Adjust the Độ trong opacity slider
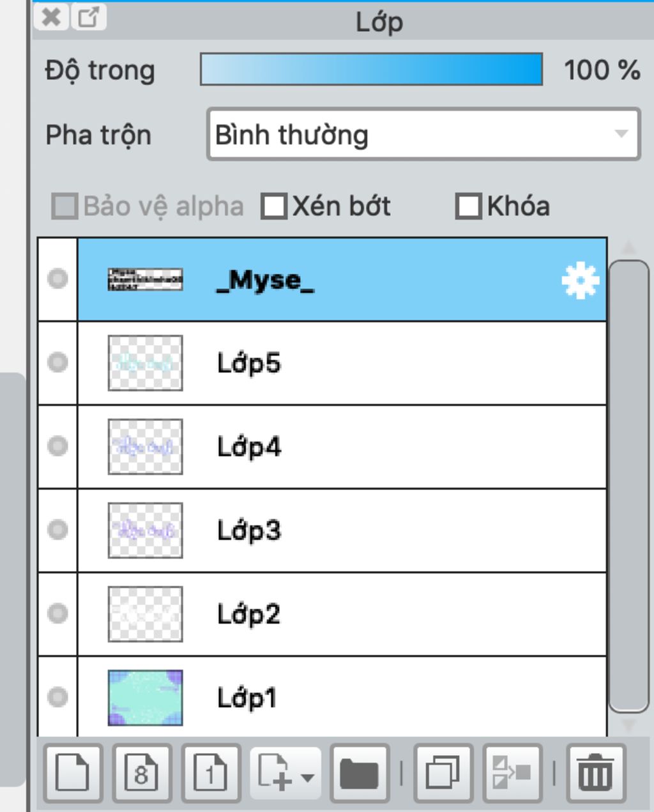 click(x=371, y=70)
